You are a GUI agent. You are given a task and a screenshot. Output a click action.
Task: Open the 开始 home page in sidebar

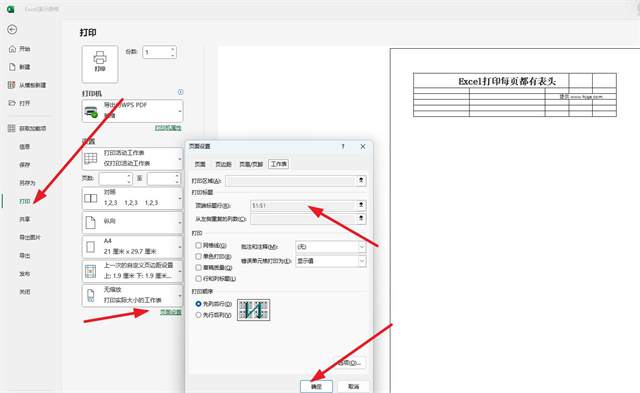[x=20, y=49]
